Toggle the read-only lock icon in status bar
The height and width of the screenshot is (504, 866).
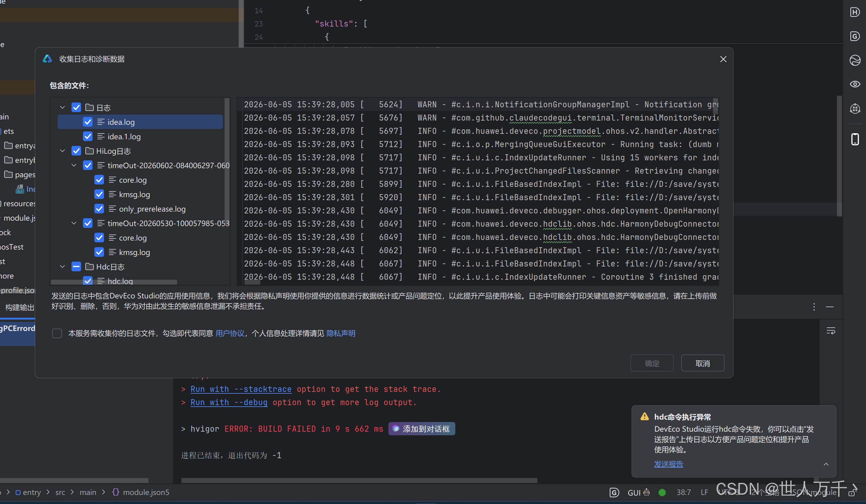click(x=852, y=493)
